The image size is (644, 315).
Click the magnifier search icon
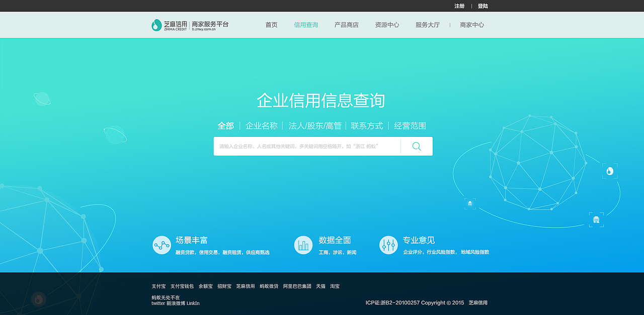(x=416, y=146)
